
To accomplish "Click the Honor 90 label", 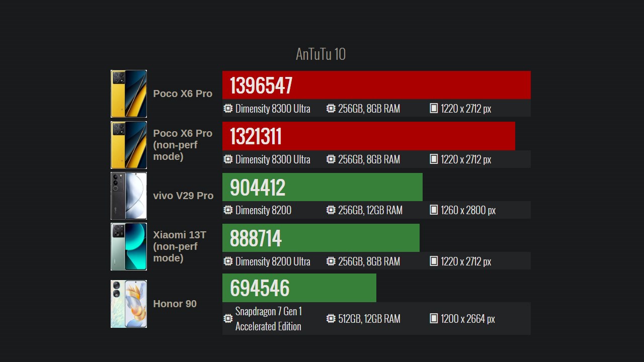I will click(x=175, y=304).
